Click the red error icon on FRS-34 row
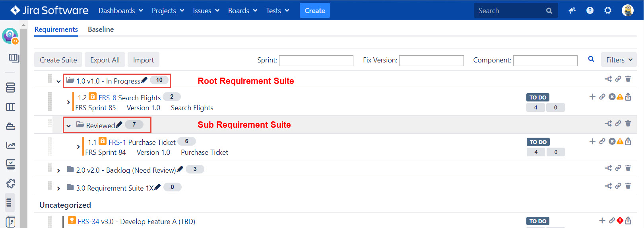This screenshot has height=228, width=644. (x=620, y=220)
